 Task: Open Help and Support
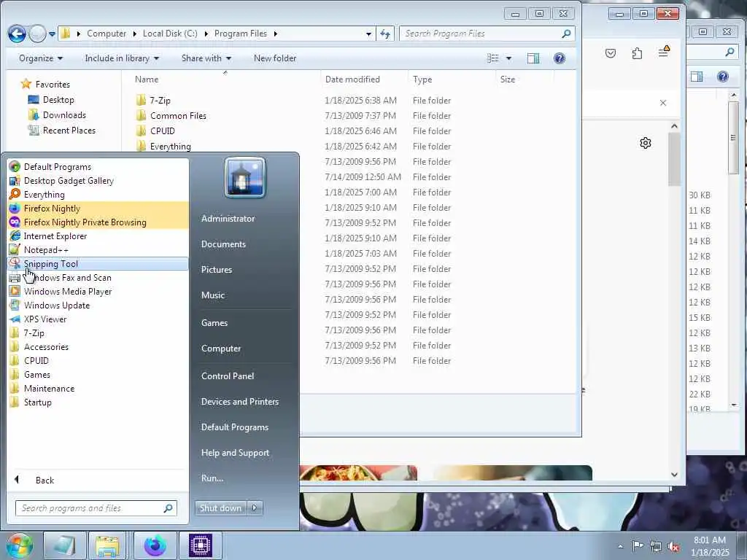point(236,453)
